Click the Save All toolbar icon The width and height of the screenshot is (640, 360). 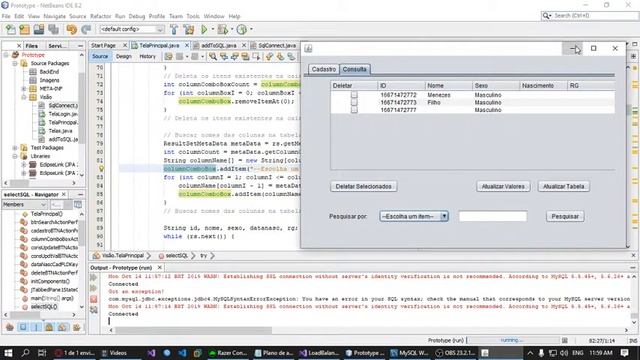(53, 29)
